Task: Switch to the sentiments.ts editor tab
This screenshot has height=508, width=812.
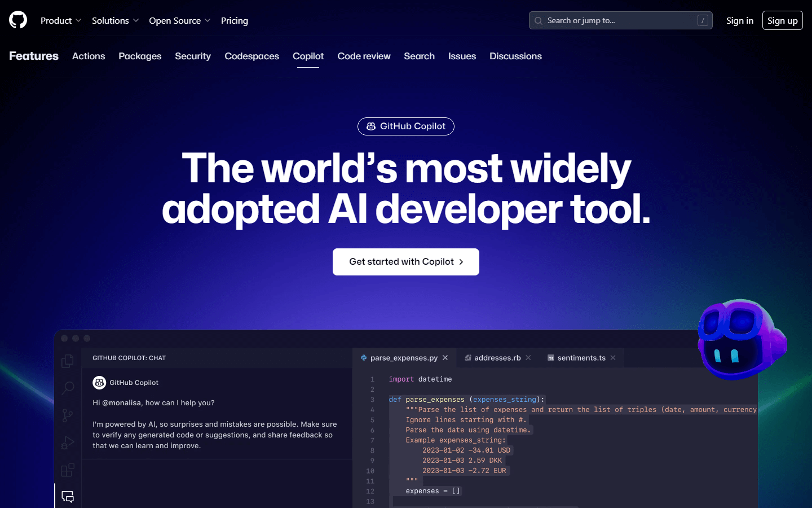Action: 581,358
